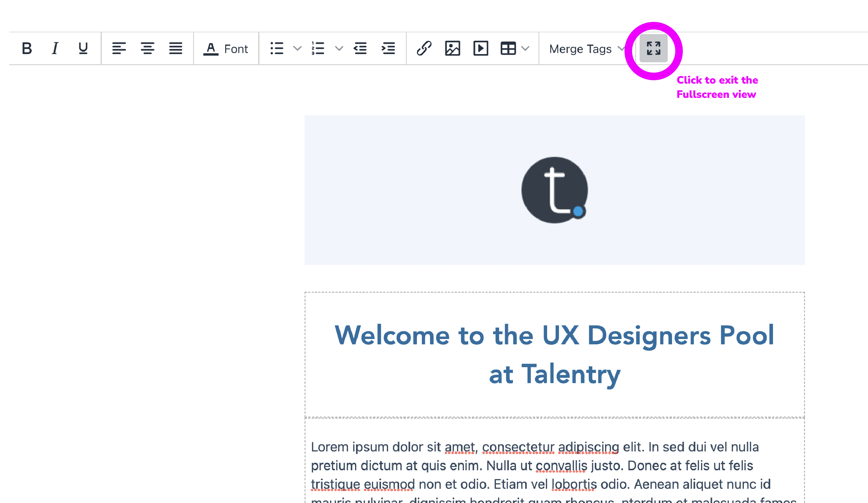868x503 pixels.
Task: Toggle underline text style
Action: click(x=83, y=48)
